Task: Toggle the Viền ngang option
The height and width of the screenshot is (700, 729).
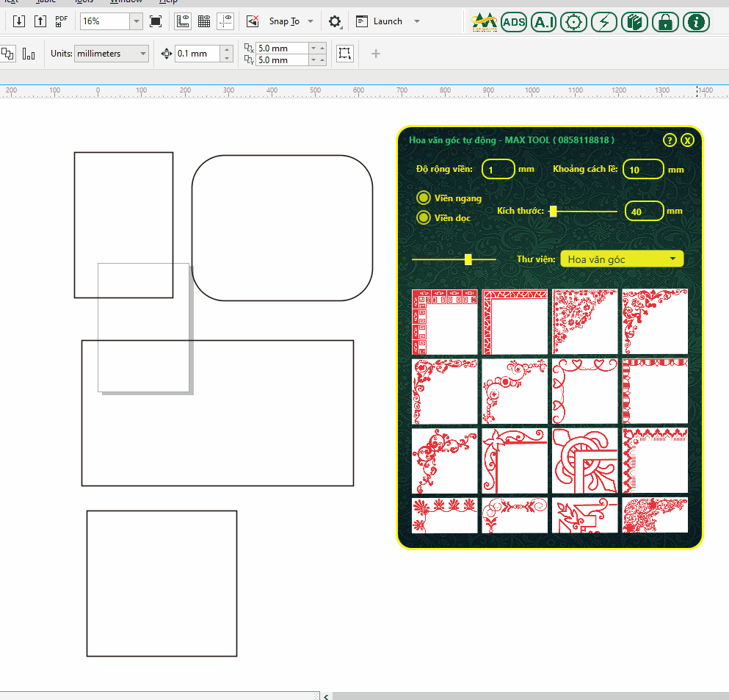Action: [x=424, y=198]
